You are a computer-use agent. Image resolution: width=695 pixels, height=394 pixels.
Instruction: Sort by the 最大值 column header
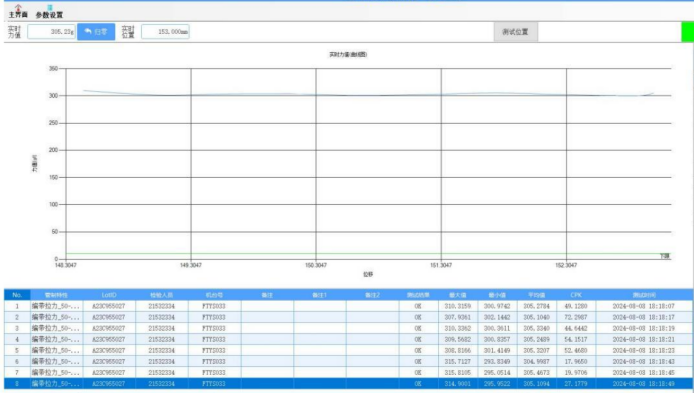[458, 295]
